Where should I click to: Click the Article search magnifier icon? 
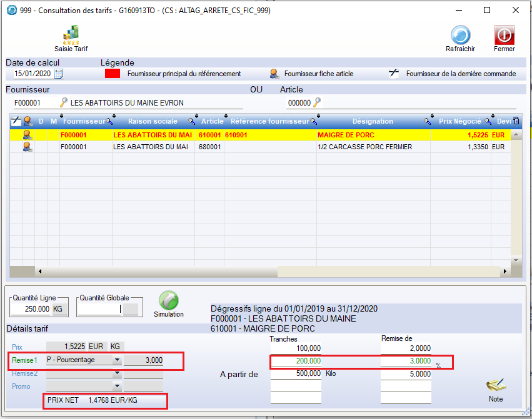tap(317, 102)
